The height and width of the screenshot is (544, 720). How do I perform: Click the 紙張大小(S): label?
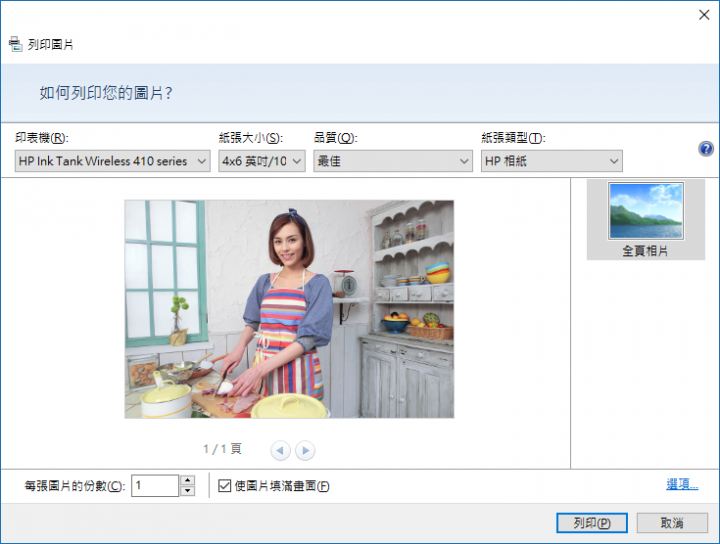[251, 138]
